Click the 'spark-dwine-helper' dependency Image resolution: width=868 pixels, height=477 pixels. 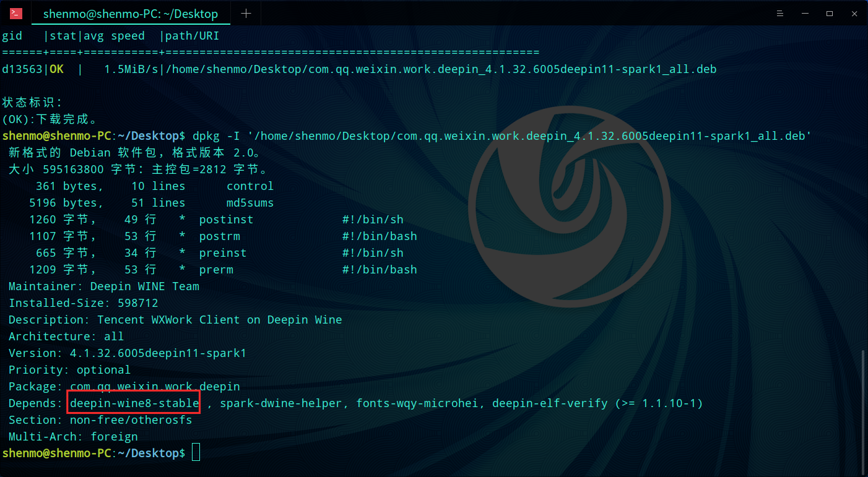(281, 403)
